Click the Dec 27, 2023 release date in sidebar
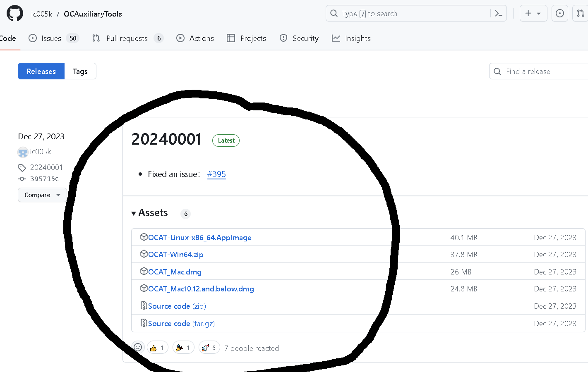588x372 pixels. 41,136
